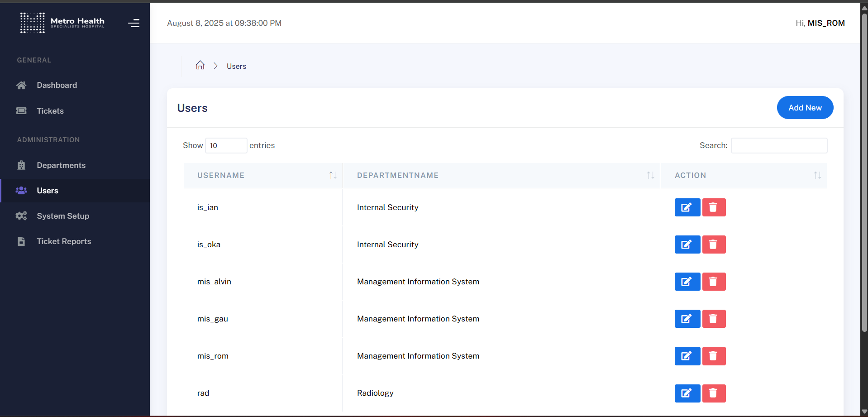Image resolution: width=868 pixels, height=417 pixels.
Task: Open Dashboard from the sidebar
Action: pyautogui.click(x=57, y=85)
